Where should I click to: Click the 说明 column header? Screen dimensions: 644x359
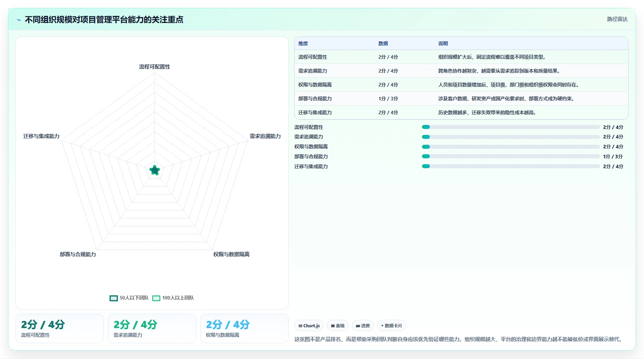pyautogui.click(x=443, y=44)
